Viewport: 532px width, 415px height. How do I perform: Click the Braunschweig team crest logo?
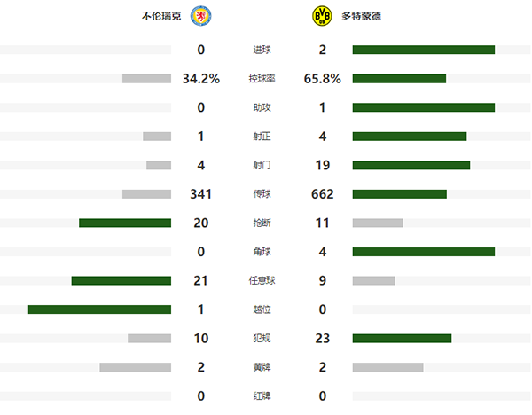pyautogui.click(x=201, y=17)
